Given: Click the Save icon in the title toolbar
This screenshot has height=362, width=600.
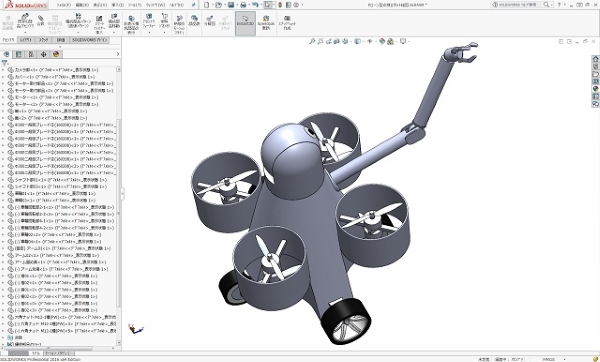Looking at the screenshot, I should [x=231, y=5].
